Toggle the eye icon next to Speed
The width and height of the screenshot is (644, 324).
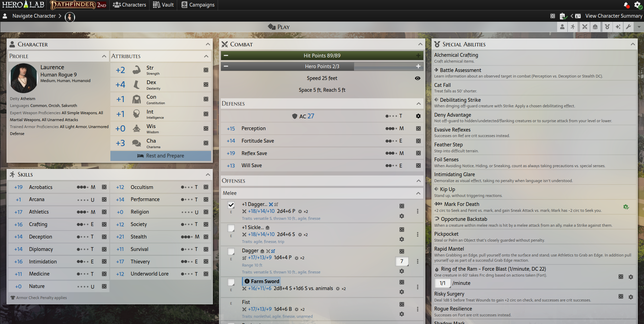click(x=418, y=78)
